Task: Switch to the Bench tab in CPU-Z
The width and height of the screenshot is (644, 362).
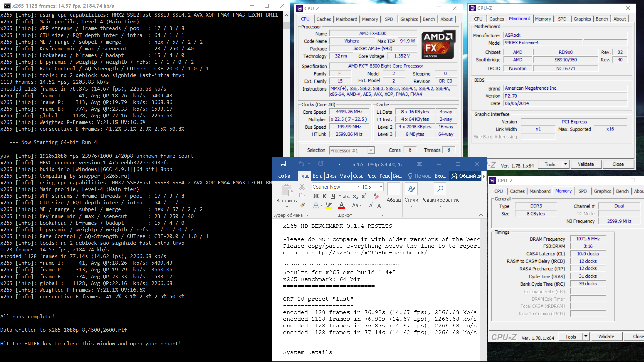Action: [429, 19]
